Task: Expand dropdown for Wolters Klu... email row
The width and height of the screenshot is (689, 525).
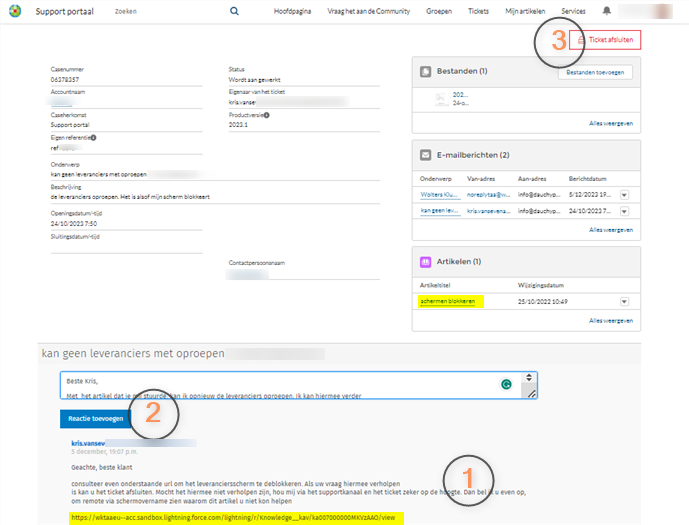Action: [624, 195]
